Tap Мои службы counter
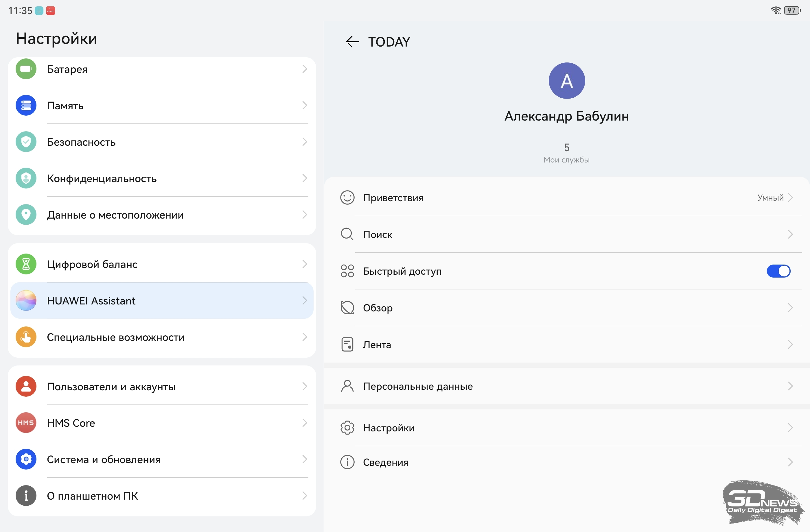Image resolution: width=810 pixels, height=532 pixels. tap(566, 154)
